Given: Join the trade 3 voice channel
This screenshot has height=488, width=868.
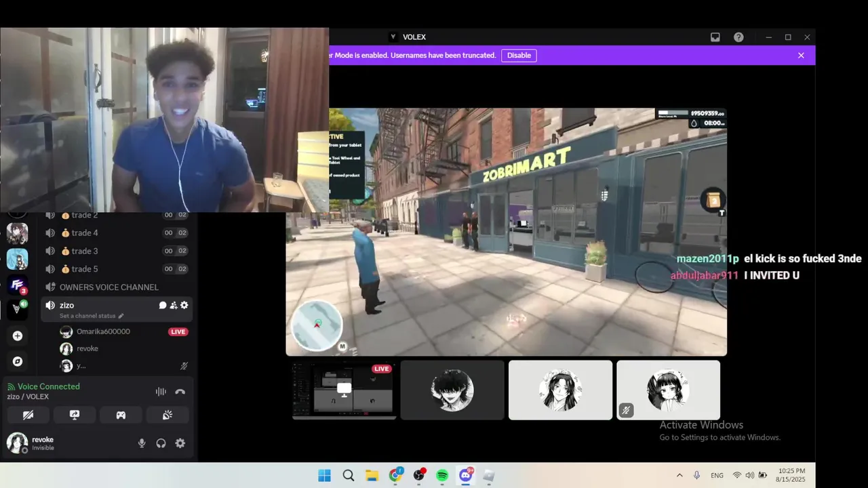Looking at the screenshot, I should [117, 251].
